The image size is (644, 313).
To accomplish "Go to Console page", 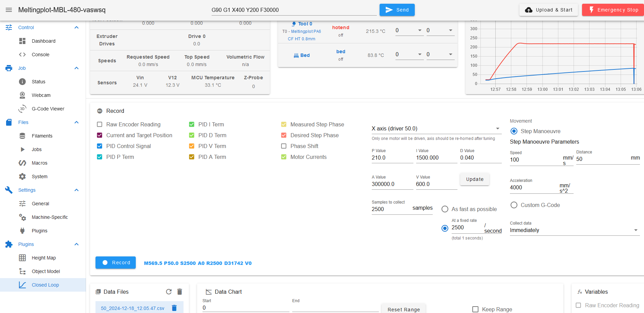I will [x=41, y=55].
